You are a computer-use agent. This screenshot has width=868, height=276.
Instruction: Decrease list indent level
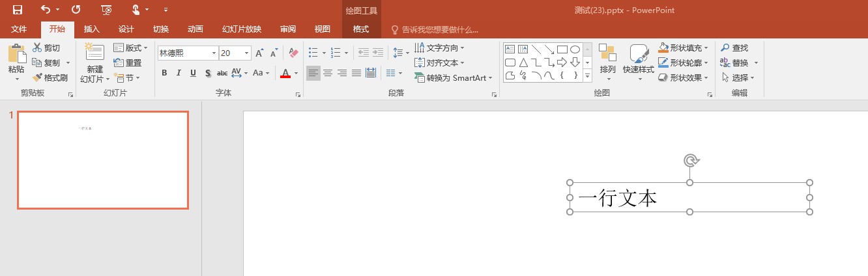(363, 53)
